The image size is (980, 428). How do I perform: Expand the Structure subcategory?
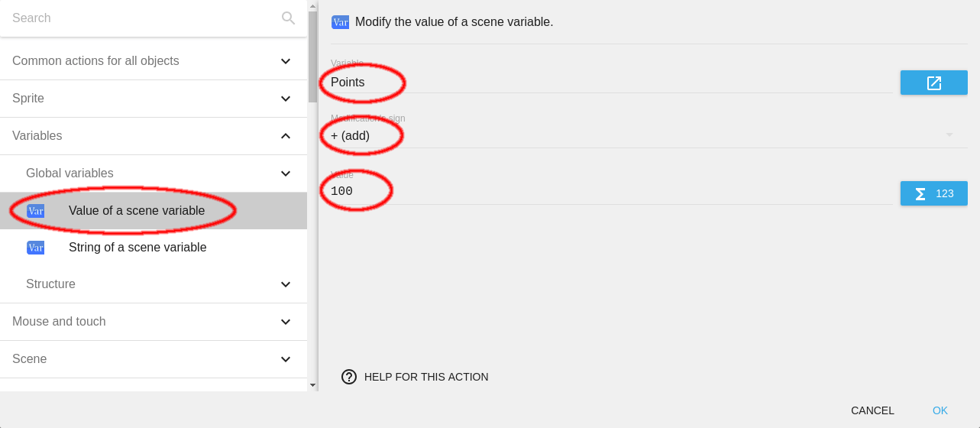pos(286,284)
